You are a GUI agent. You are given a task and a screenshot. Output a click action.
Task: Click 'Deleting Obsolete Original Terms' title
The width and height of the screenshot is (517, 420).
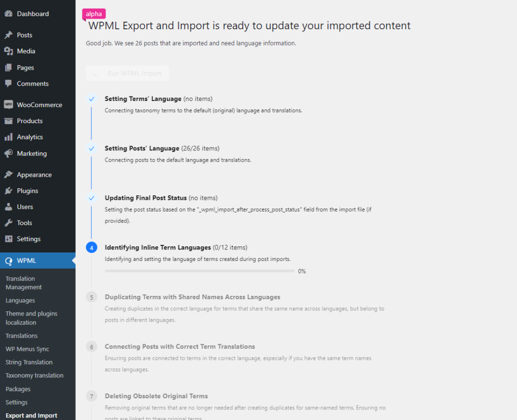(157, 396)
